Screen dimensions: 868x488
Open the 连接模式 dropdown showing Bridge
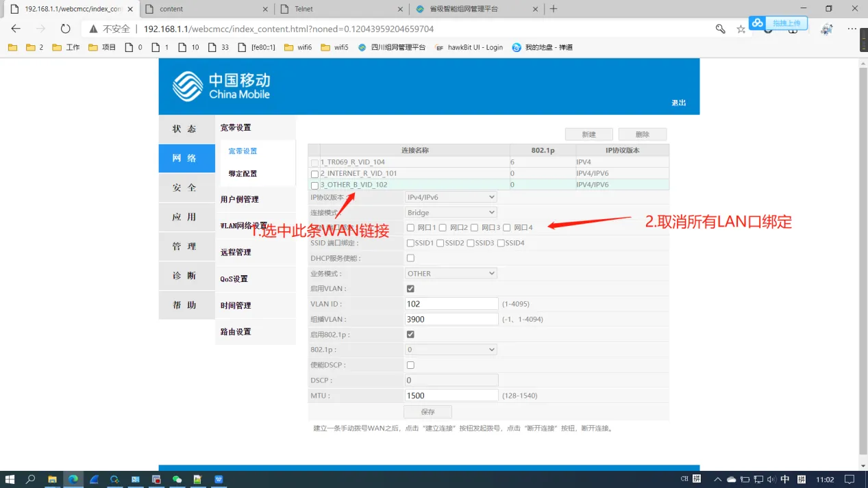[x=451, y=213]
